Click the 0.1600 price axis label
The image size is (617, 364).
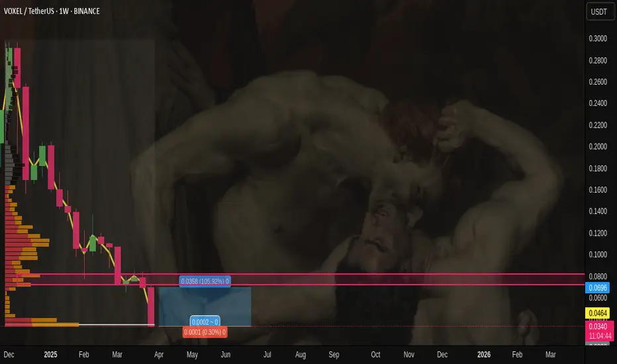[x=598, y=190]
